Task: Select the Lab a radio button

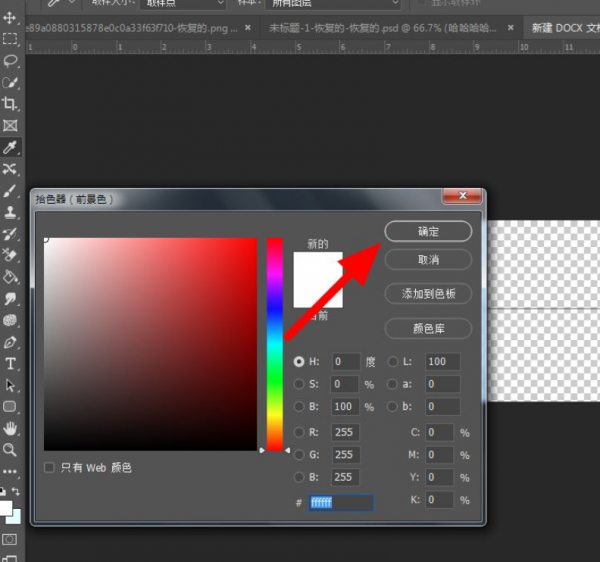Action: pos(392,384)
